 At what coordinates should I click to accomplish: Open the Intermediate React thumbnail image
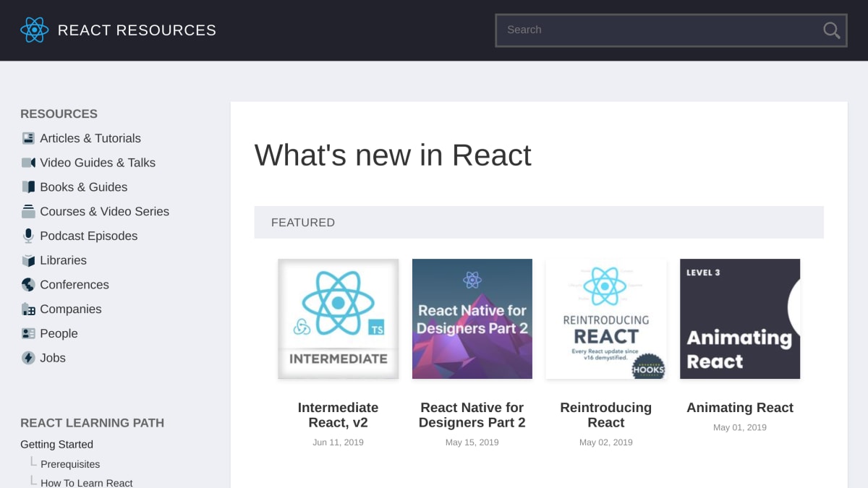click(339, 319)
